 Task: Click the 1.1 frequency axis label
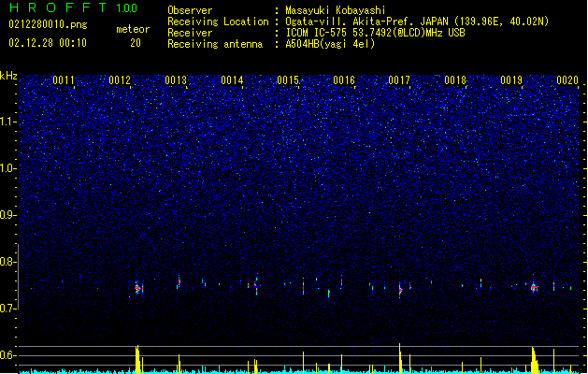click(7, 122)
